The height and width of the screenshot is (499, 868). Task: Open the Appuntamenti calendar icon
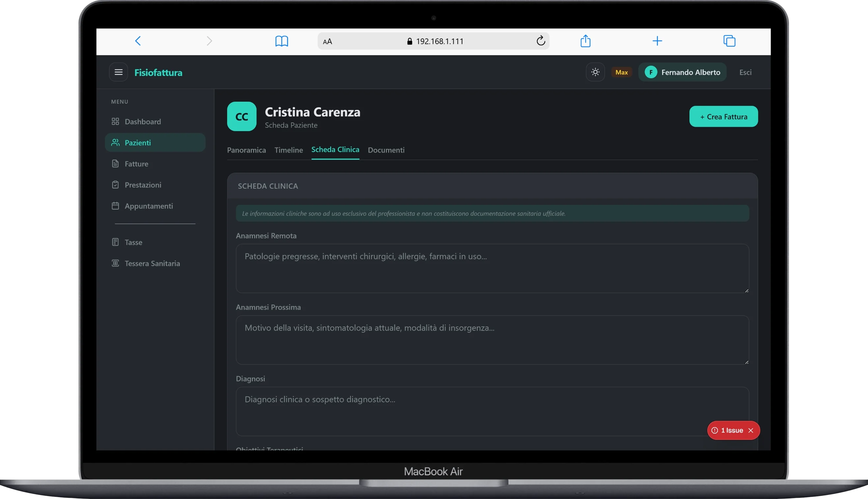pyautogui.click(x=115, y=206)
